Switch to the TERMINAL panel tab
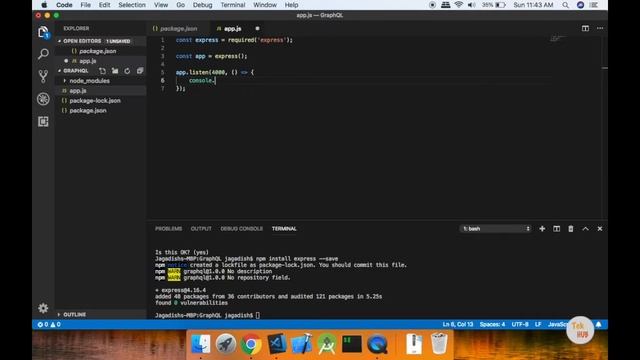Image resolution: width=640 pixels, height=360 pixels. coord(284,229)
